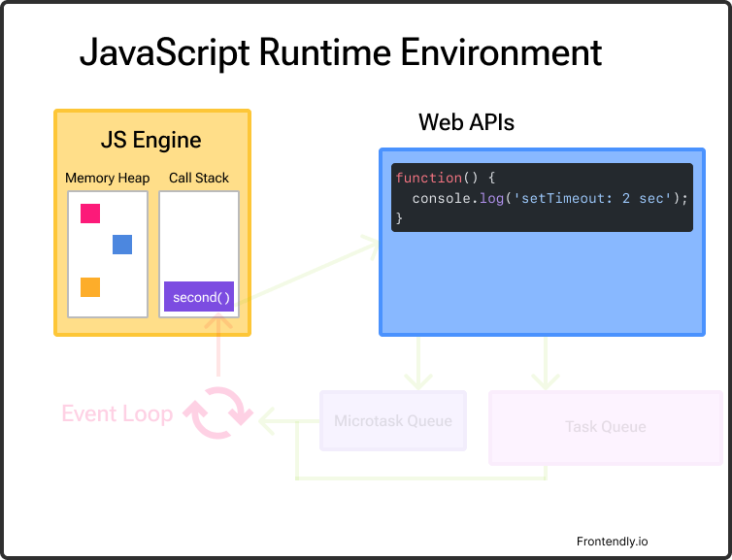The width and height of the screenshot is (732, 560).
Task: Click the JavaScript Runtime Environment title
Action: (341, 52)
